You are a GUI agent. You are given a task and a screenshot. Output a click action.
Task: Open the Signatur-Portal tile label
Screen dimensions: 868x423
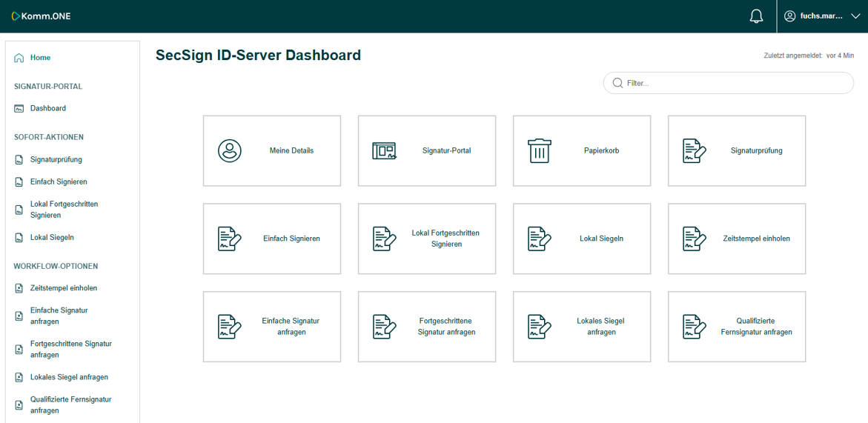click(x=447, y=150)
